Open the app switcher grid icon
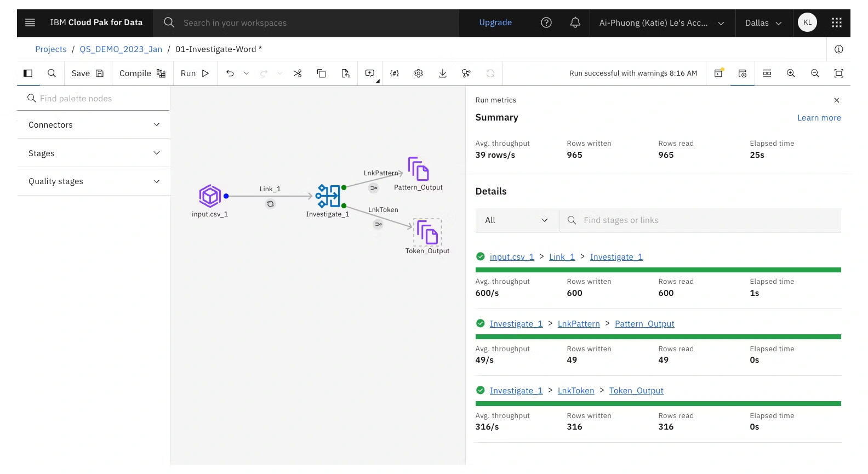Viewport: 868px width, 474px height. 836,22
